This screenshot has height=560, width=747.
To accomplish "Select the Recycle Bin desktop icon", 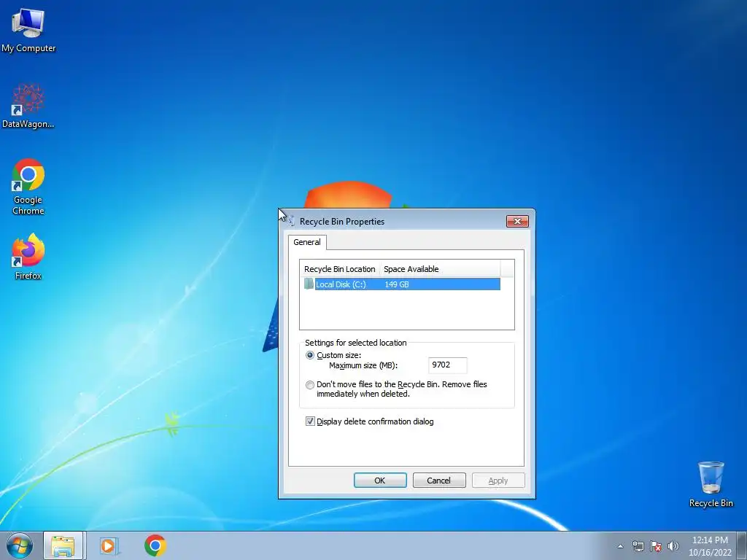I will coord(711,484).
